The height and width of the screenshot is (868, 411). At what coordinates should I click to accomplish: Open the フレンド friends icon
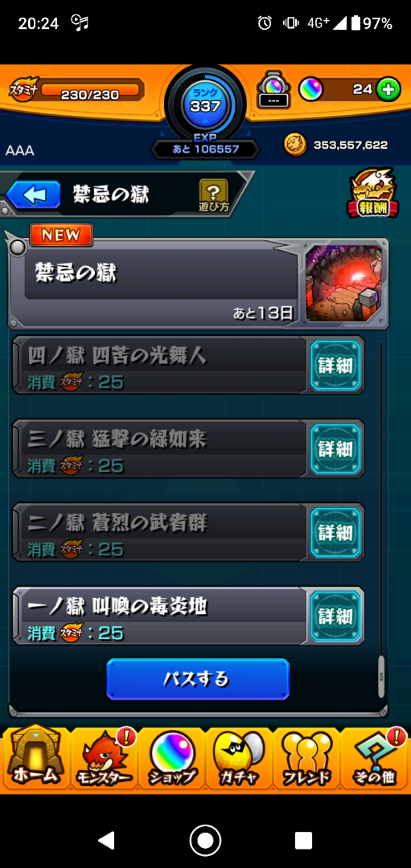306,759
